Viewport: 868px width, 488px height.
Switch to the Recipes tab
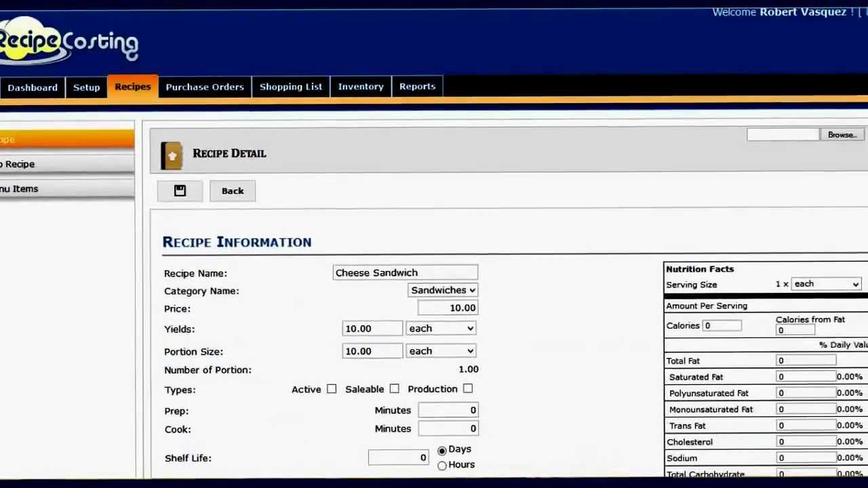click(x=132, y=87)
